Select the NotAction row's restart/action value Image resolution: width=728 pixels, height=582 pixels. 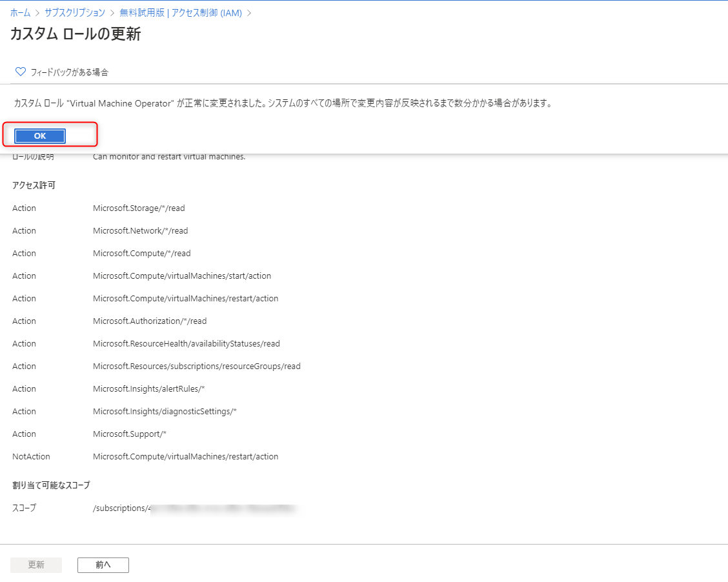(x=186, y=457)
